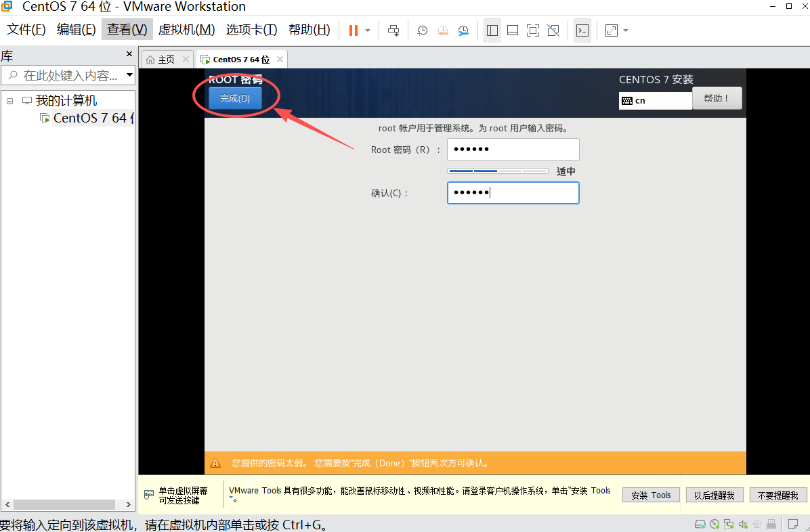The image size is (810, 532).
Task: Click the root 帐户用于管理系统 description text
Action: 473,128
